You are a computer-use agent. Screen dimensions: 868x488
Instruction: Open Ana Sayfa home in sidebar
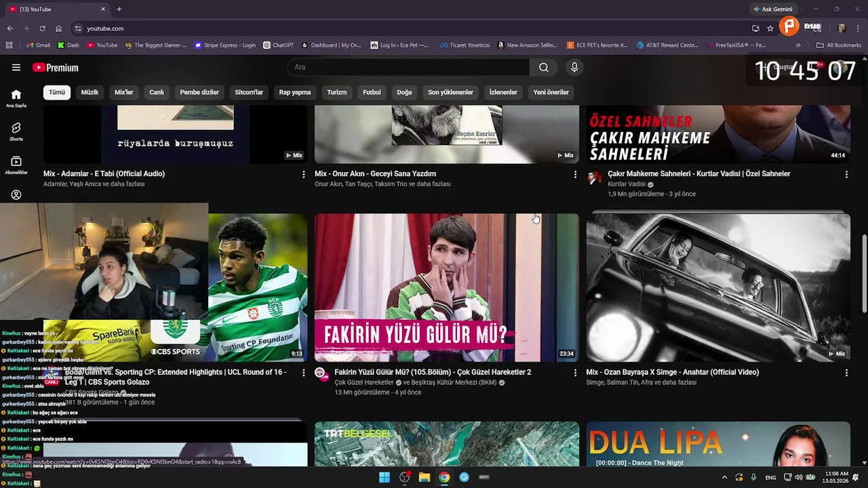[x=16, y=98]
